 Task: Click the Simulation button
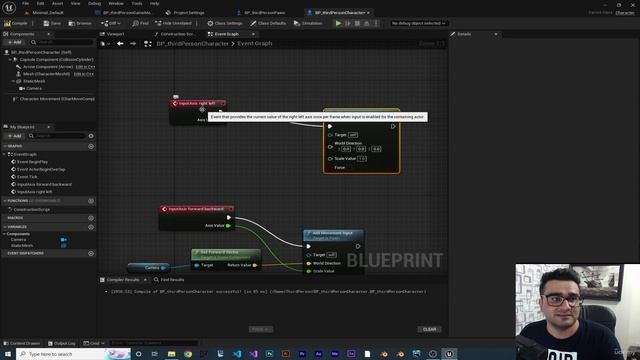308,23
